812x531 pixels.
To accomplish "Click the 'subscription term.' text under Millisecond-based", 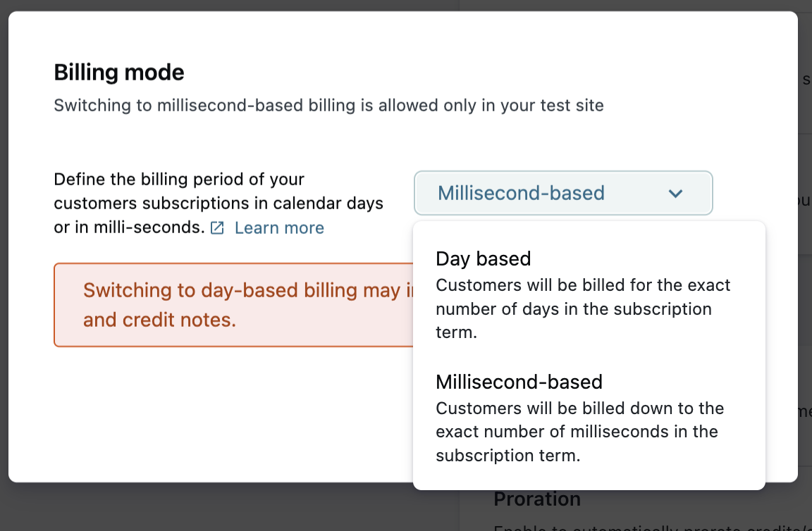I will pos(508,456).
